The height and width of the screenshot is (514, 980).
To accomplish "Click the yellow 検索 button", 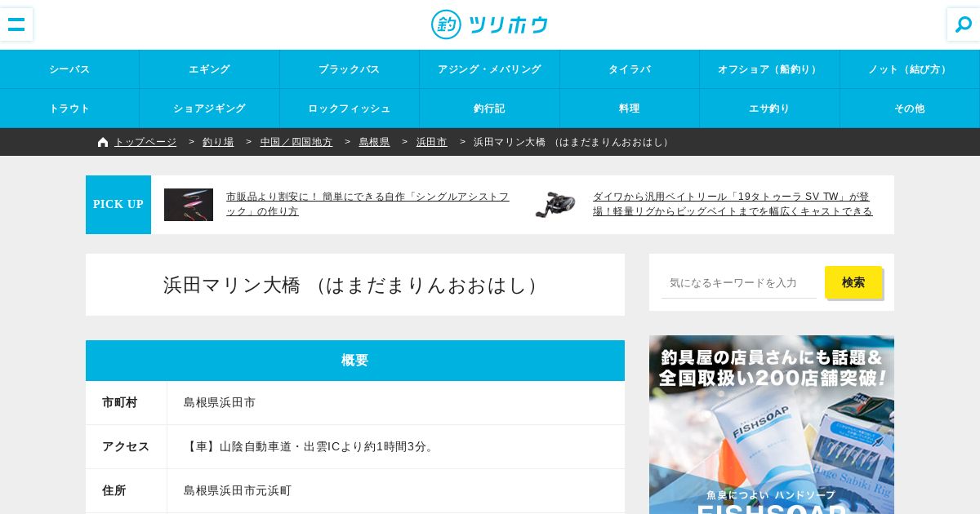I will (853, 282).
